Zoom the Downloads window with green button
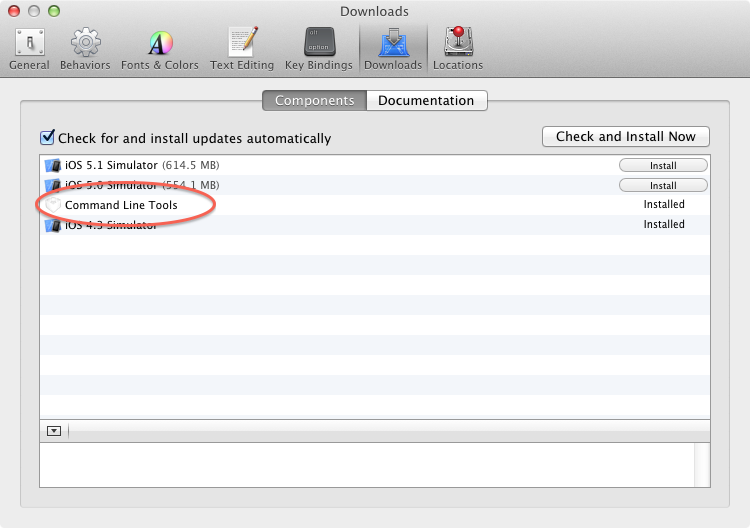Image resolution: width=750 pixels, height=528 pixels. coord(54,11)
